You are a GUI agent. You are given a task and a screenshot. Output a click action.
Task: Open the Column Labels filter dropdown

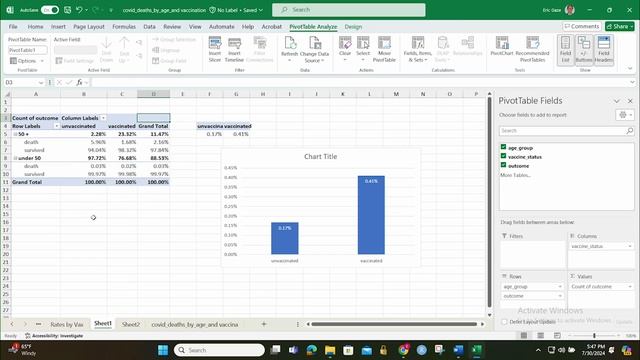click(103, 118)
